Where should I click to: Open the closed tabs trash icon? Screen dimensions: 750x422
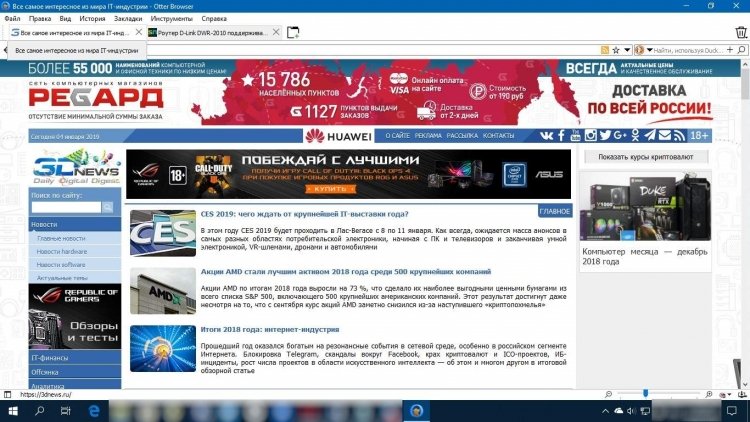pos(741,33)
